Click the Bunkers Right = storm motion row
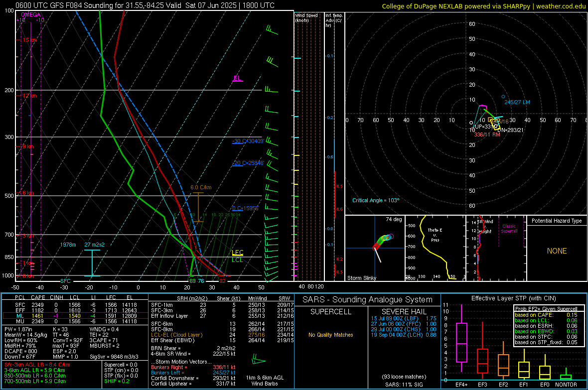The width and height of the screenshot is (588, 390). 193,367
